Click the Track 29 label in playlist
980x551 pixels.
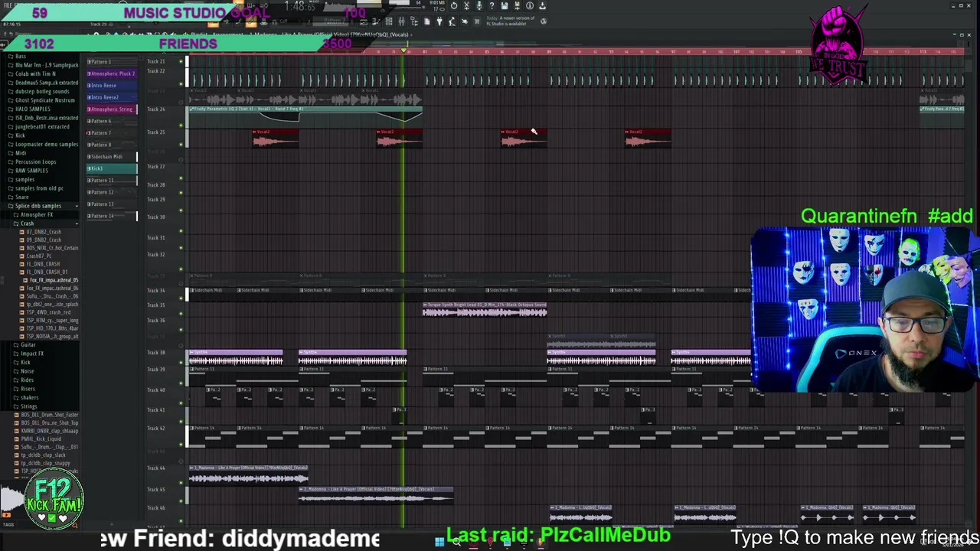156,199
